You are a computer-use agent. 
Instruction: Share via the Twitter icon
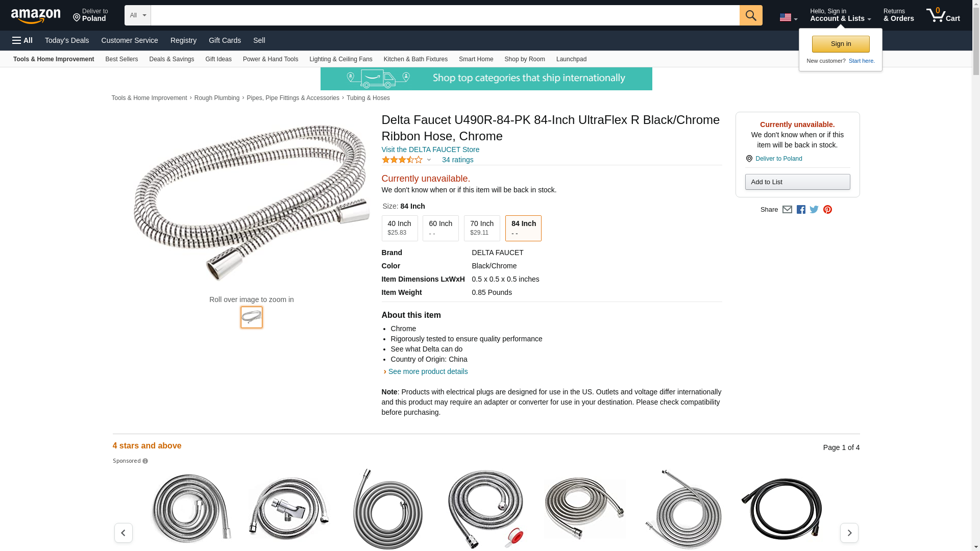[x=814, y=210]
